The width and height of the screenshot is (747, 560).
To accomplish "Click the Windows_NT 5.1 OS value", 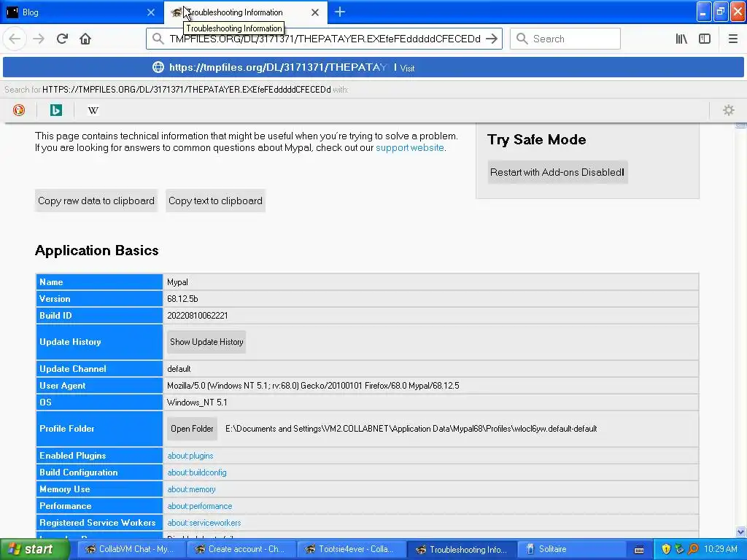I will (x=197, y=402).
